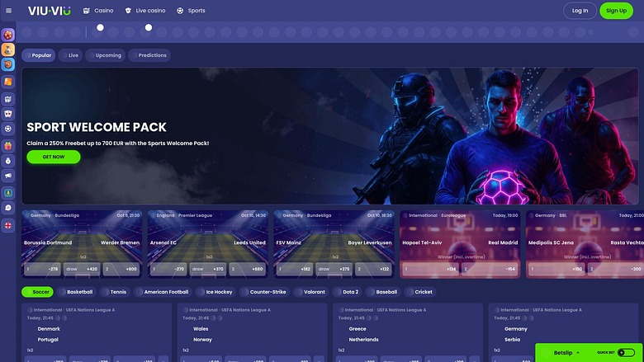Bet on Werder Bremen at +600
644x362 pixels.
121,269
